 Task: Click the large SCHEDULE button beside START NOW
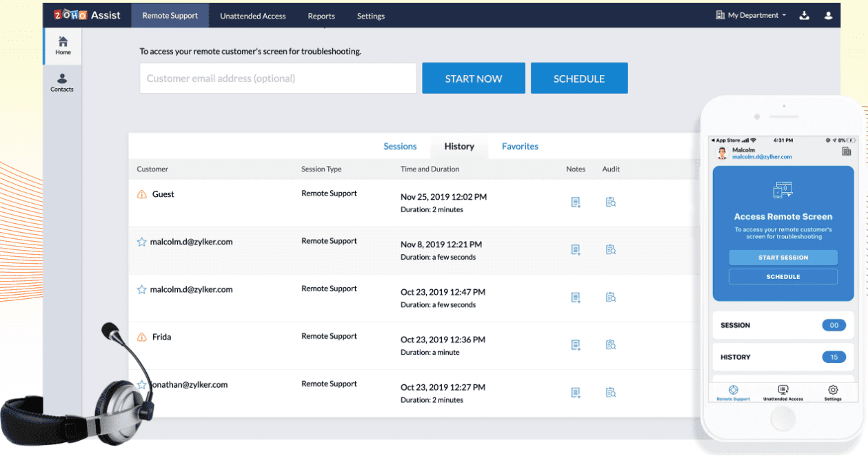pos(579,79)
